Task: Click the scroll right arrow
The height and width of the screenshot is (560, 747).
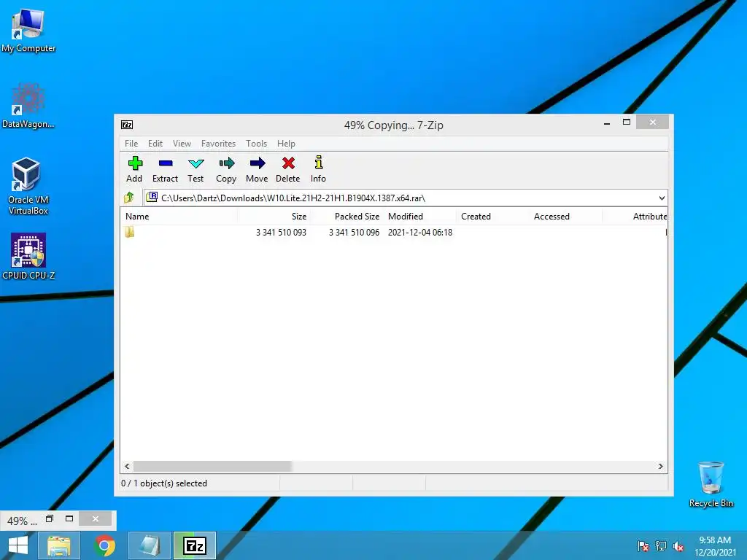Action: click(x=660, y=466)
